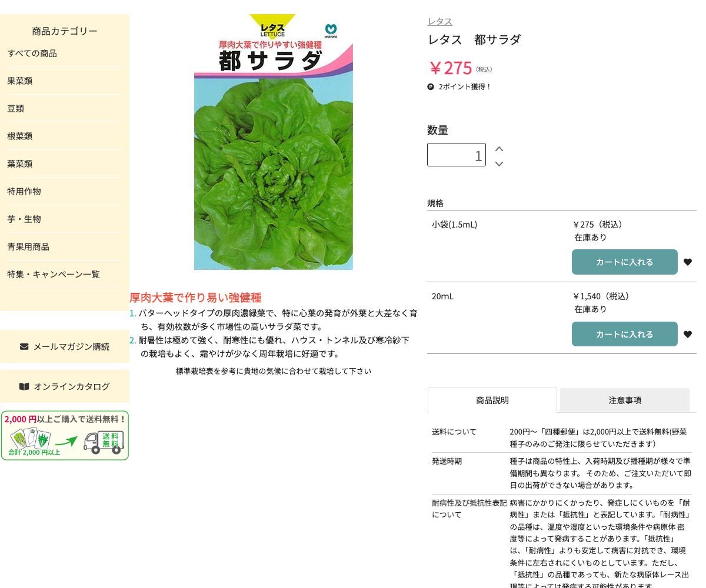Open the 豆類 category
This screenshot has height=588, width=706.
click(15, 108)
